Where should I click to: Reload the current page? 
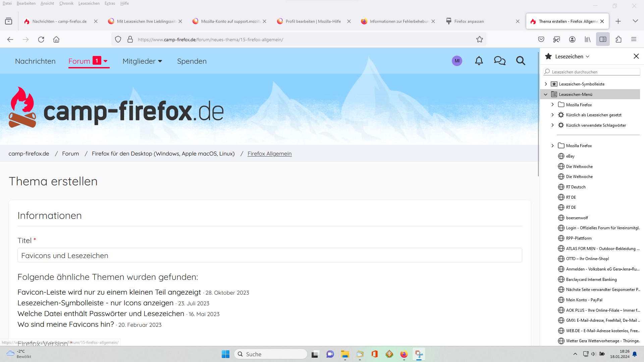coord(41,40)
